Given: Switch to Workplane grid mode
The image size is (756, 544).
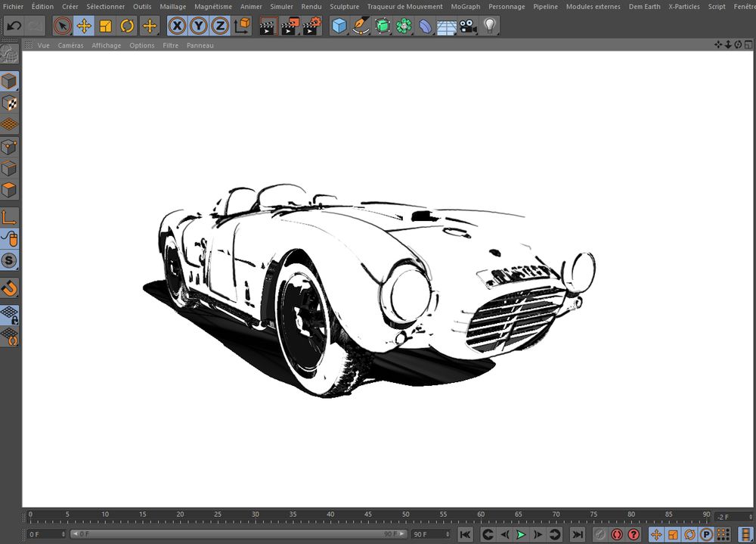Looking at the screenshot, I should tap(9, 125).
